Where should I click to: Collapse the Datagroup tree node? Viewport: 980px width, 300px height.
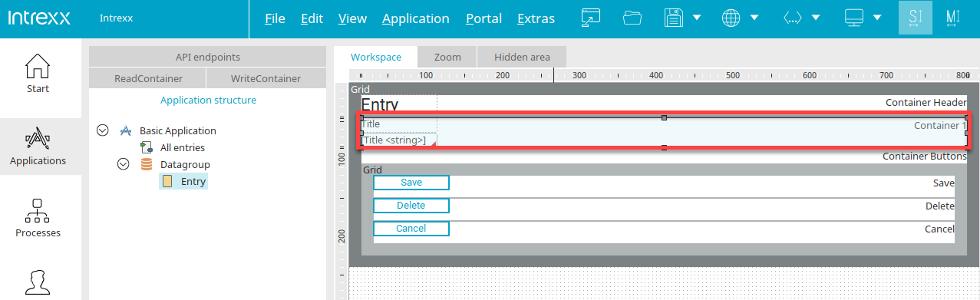pos(123,164)
